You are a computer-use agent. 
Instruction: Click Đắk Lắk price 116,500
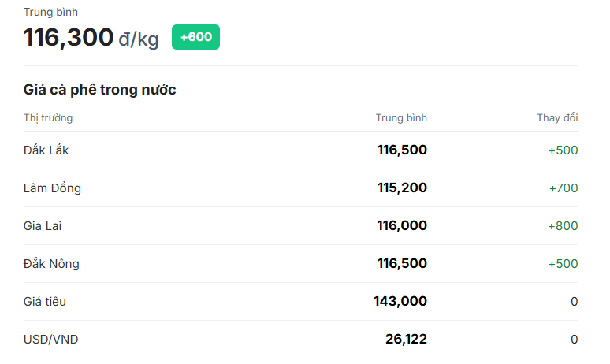(402, 150)
